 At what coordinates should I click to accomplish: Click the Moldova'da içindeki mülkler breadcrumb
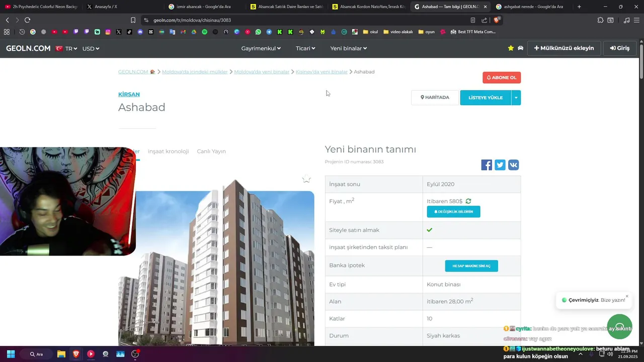(x=195, y=72)
